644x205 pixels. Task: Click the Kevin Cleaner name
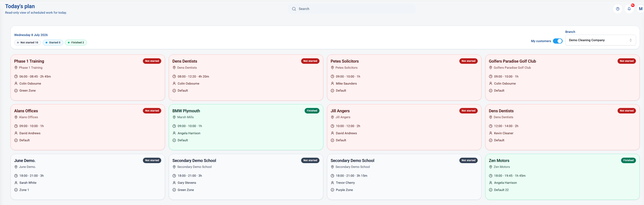(503, 133)
